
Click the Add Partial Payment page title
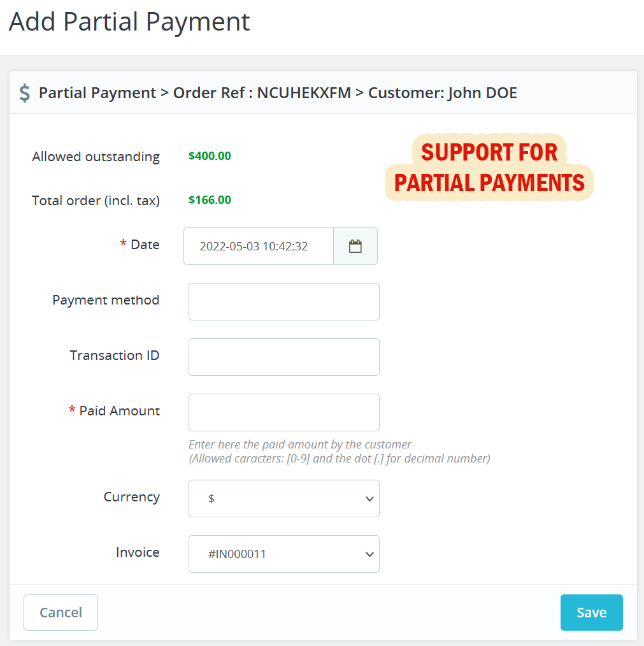click(129, 22)
